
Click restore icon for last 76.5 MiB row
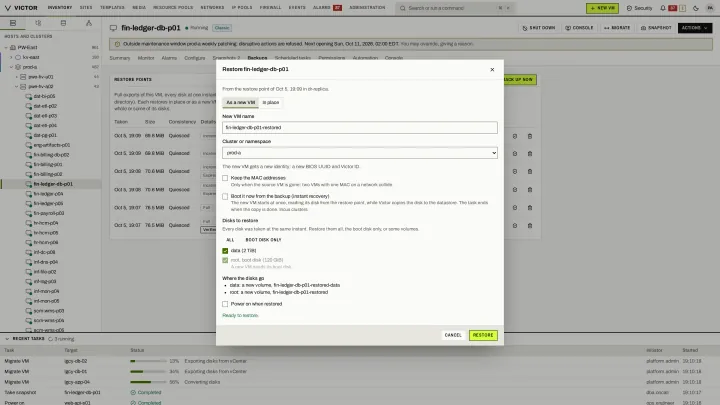click(x=515, y=225)
